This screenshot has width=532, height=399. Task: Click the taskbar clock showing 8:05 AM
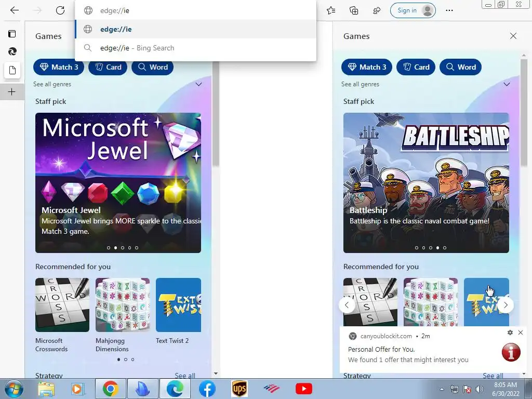tap(506, 389)
